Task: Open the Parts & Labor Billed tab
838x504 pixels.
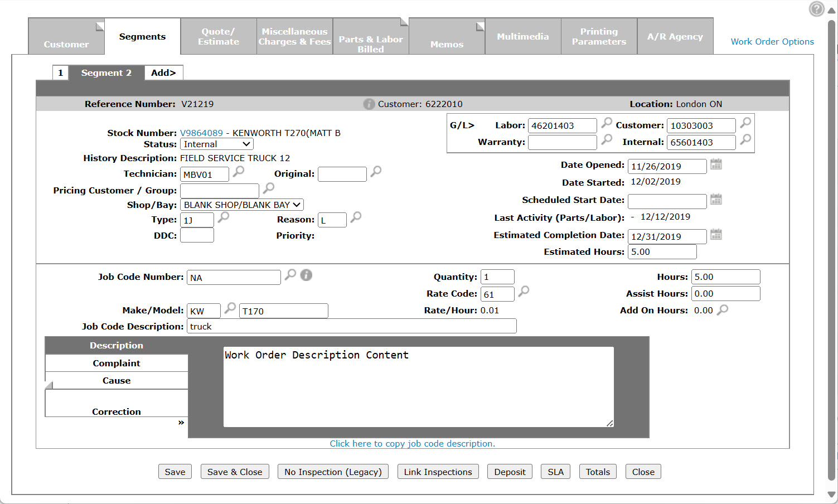Action: pyautogui.click(x=371, y=44)
